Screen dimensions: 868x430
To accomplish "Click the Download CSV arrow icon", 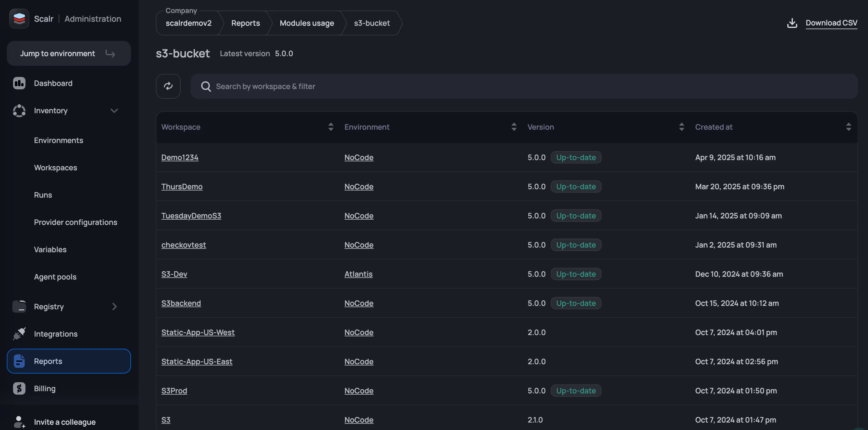I will click(x=792, y=23).
